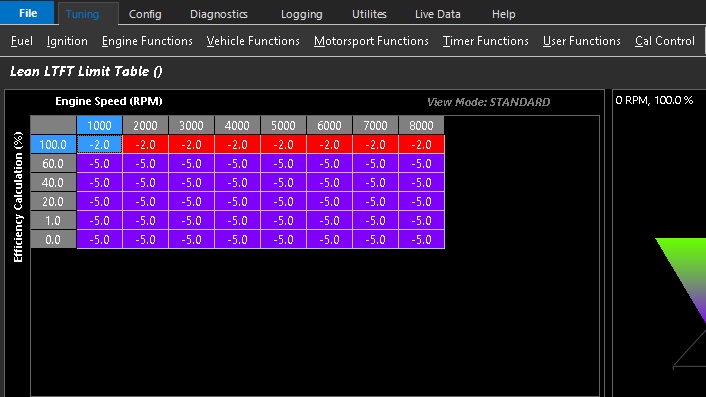Select the red cell at 100.0% and 5000 RPM
Image resolution: width=706 pixels, height=397 pixels.
(x=283, y=144)
